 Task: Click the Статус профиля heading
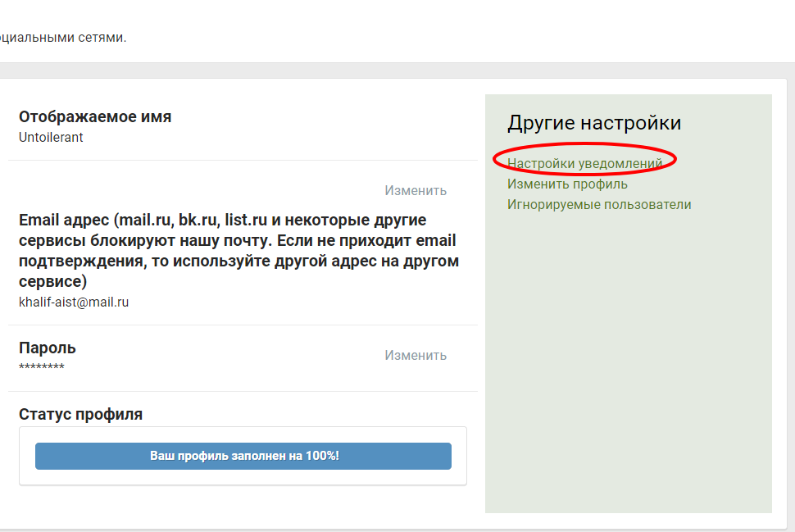(80, 414)
